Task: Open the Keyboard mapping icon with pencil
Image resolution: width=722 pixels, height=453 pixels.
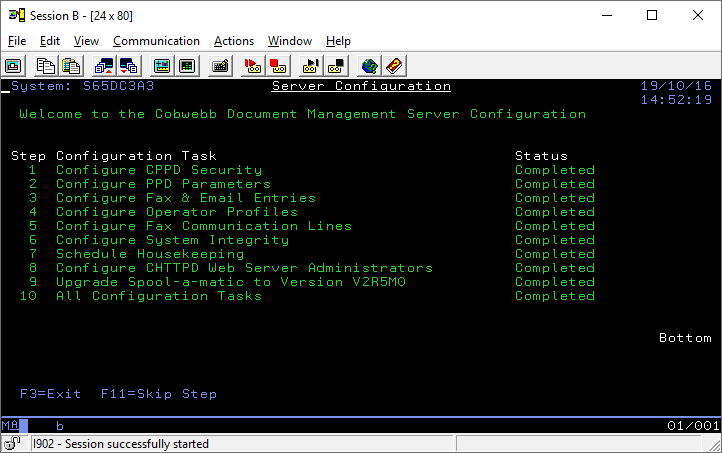Action: coord(220,66)
